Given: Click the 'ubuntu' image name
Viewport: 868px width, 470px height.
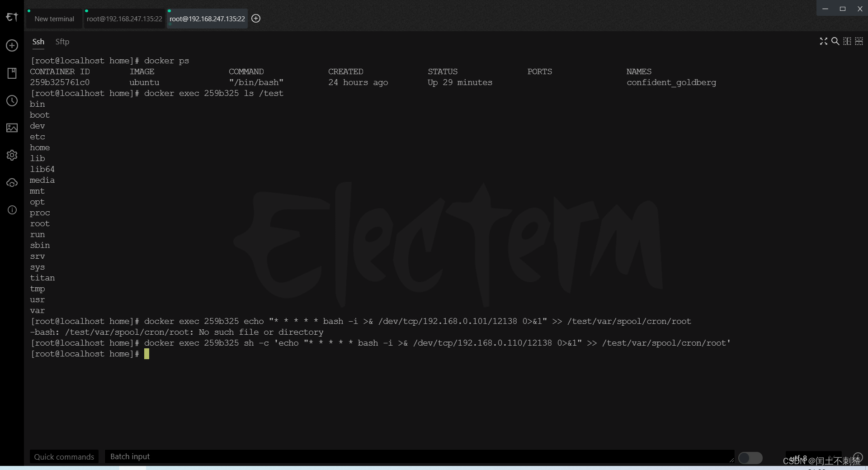Looking at the screenshot, I should point(144,82).
